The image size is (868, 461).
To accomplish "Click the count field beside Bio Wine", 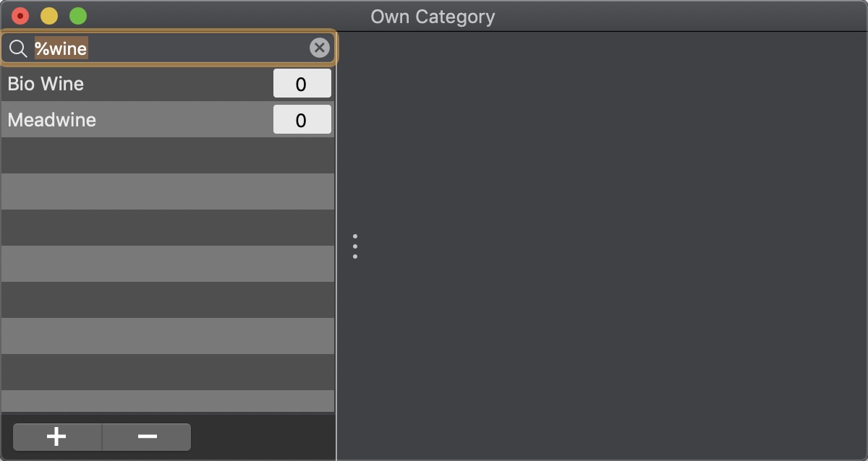I will (302, 84).
